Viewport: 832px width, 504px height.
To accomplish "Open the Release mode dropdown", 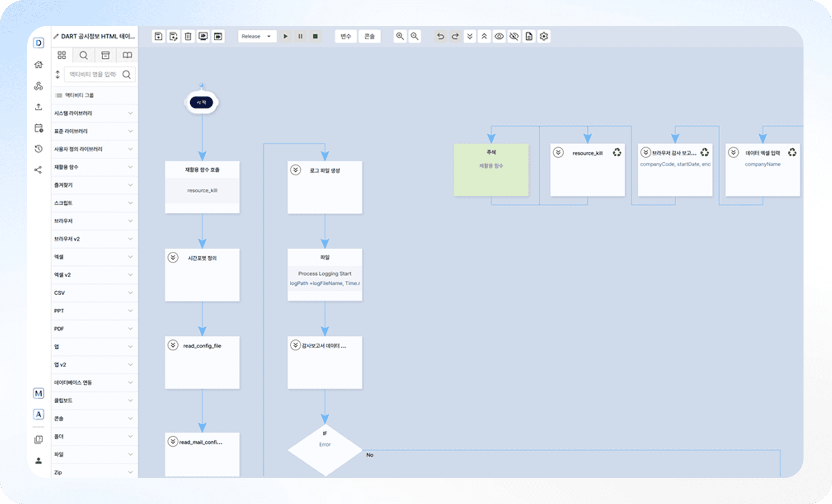I will click(x=257, y=36).
